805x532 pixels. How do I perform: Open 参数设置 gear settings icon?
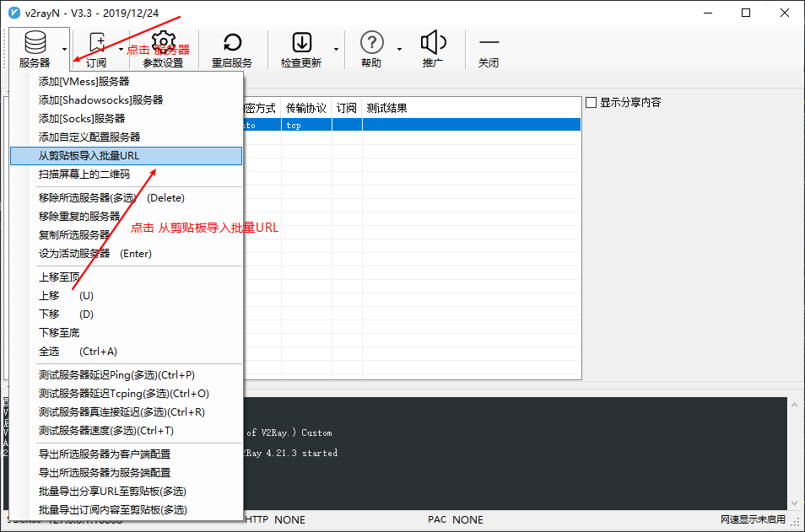(163, 42)
